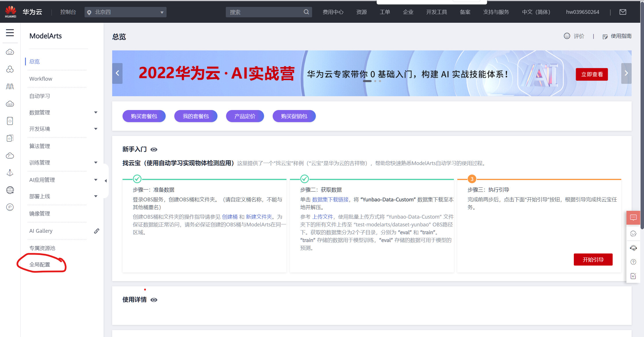Select the first banner indicator dash

367,81
